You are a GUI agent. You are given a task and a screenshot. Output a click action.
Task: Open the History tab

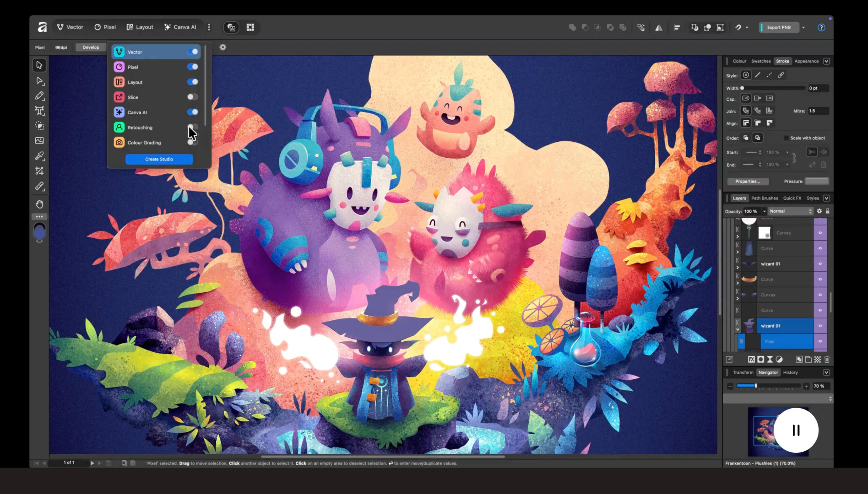coord(790,372)
